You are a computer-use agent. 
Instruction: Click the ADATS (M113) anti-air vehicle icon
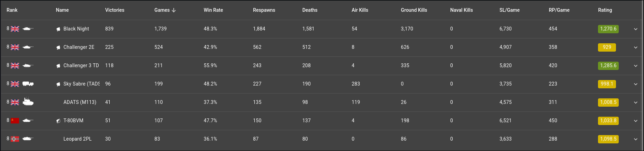click(x=28, y=102)
